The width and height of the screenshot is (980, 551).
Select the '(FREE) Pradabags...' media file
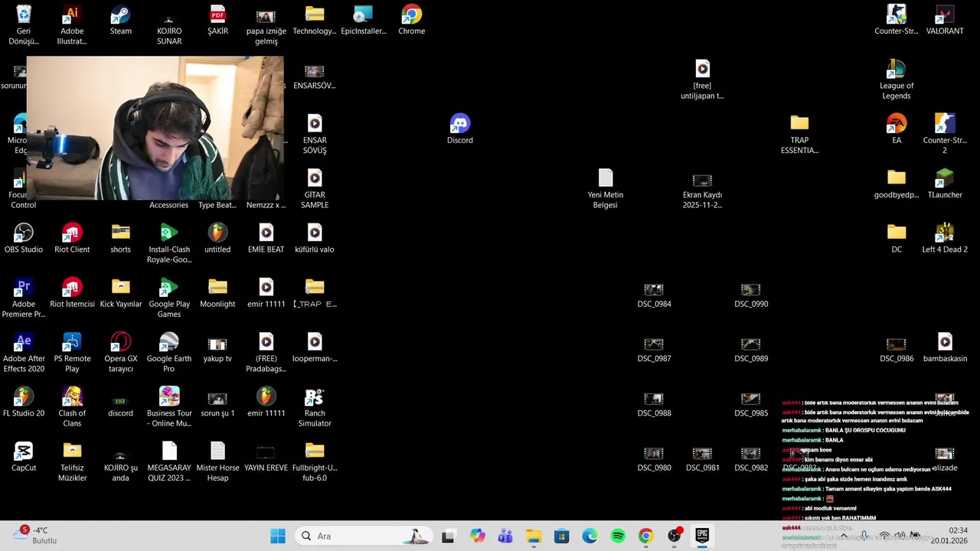266,353
